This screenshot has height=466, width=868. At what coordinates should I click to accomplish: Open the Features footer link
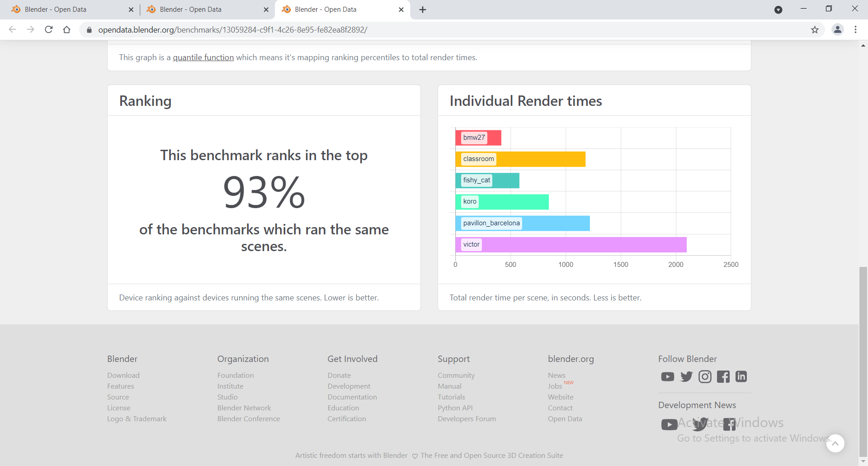click(x=121, y=386)
